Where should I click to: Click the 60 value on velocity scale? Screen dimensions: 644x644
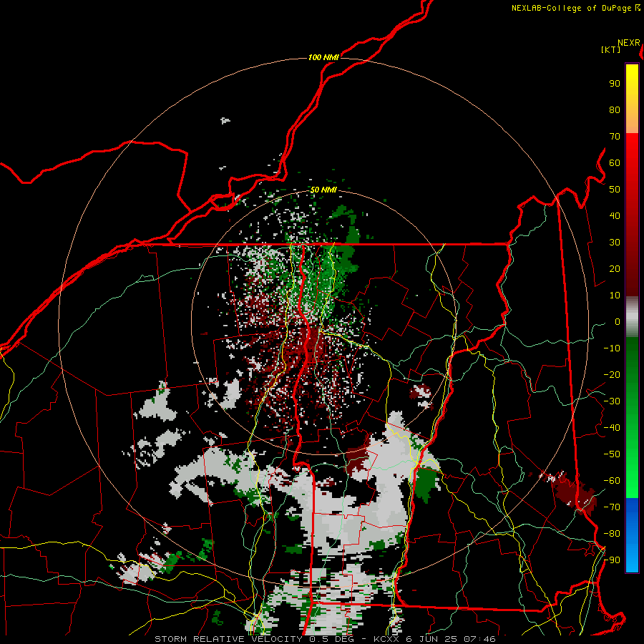(x=615, y=162)
